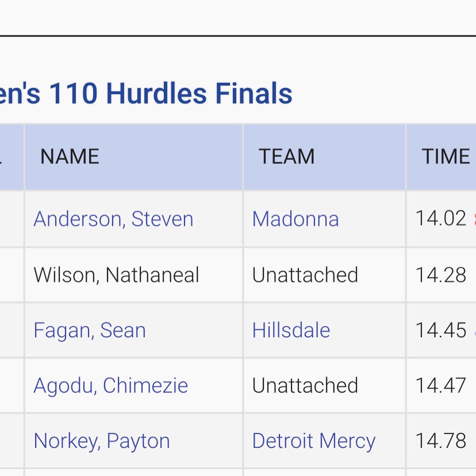Click Unattached team in Wilson's row
Viewport: 476px width, 476px height.
(305, 275)
